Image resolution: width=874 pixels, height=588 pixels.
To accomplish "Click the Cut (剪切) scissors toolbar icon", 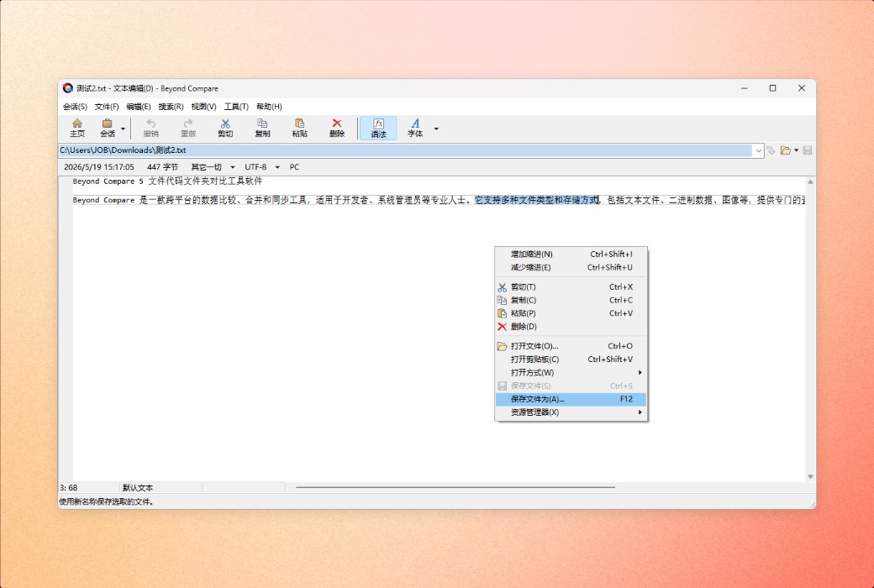I will [x=225, y=128].
